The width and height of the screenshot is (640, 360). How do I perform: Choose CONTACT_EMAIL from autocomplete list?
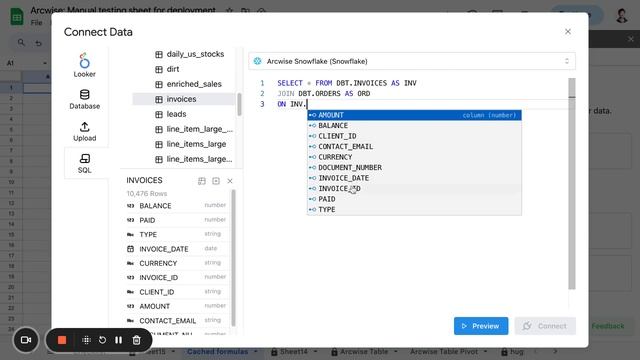(414, 147)
